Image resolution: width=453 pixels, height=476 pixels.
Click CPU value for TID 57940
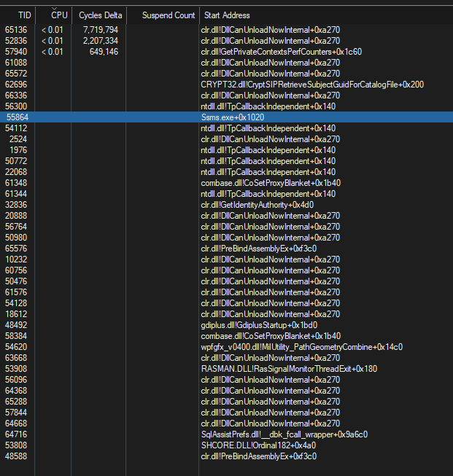tap(53, 52)
